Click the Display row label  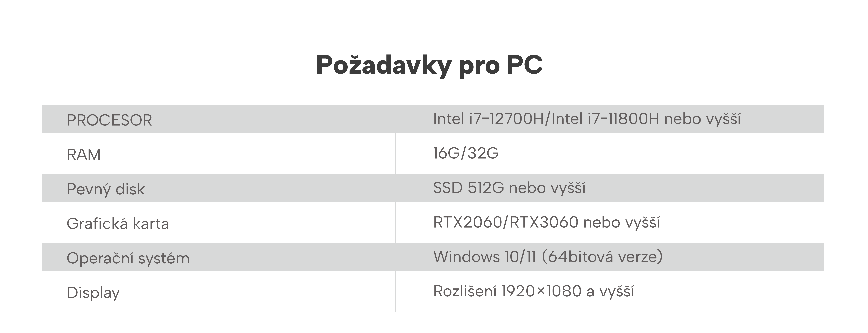coord(93,293)
